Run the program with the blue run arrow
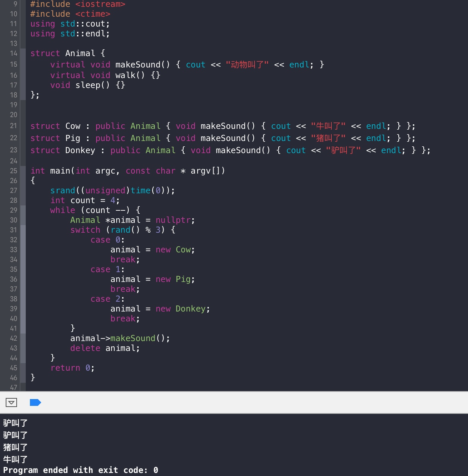This screenshot has width=468, height=476. [x=35, y=402]
